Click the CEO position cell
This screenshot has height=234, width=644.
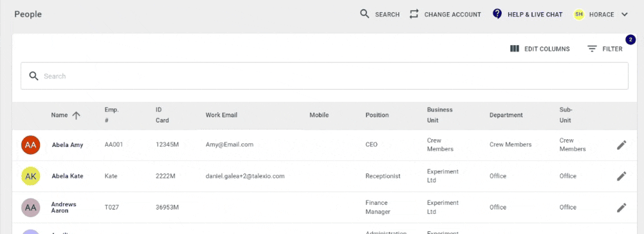click(x=372, y=145)
